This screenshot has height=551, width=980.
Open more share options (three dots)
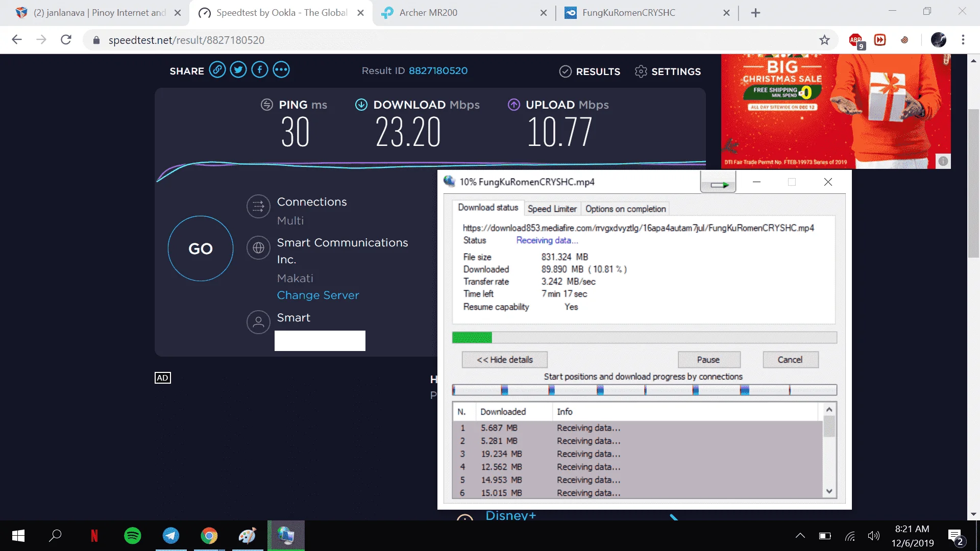pos(281,70)
